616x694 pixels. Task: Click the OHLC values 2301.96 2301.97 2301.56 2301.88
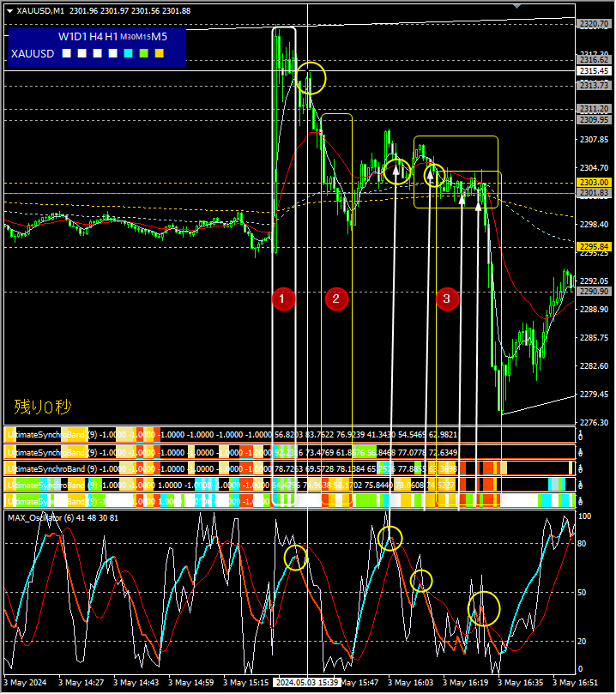coord(130,11)
